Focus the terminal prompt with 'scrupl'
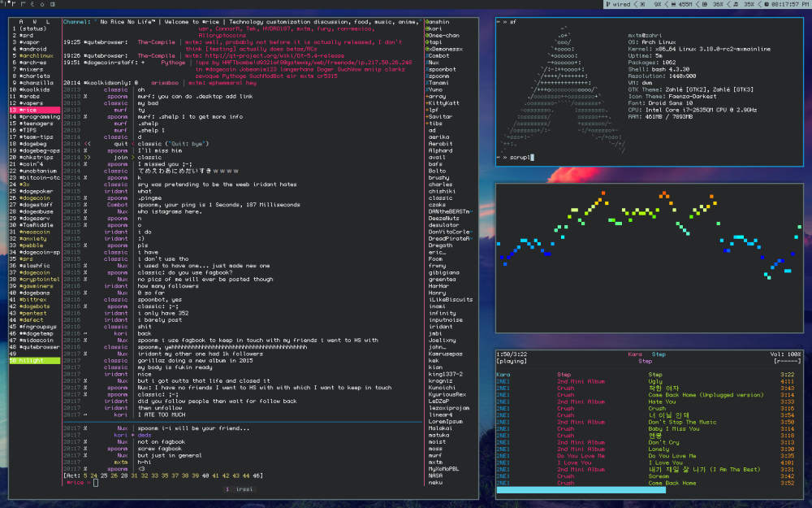 point(520,156)
